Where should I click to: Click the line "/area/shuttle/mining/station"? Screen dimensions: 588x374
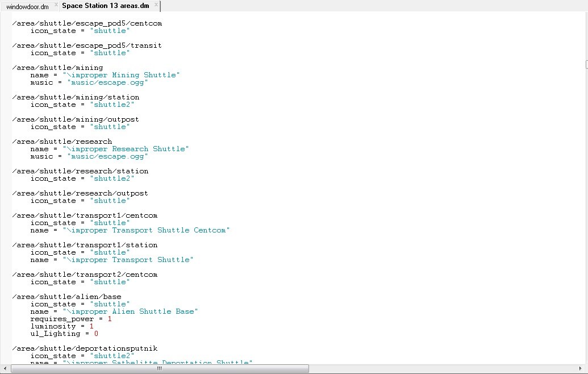[76, 97]
